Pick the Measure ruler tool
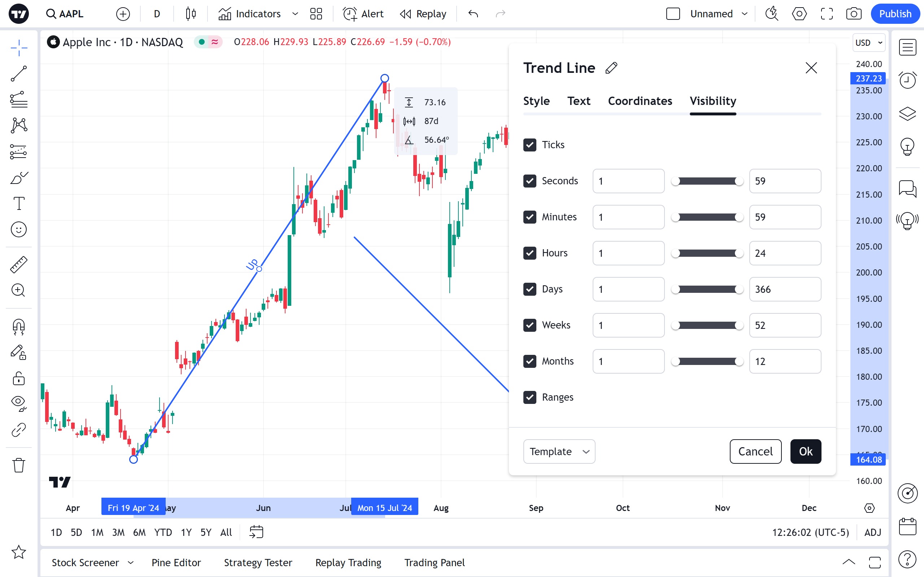The width and height of the screenshot is (924, 577). tap(19, 264)
